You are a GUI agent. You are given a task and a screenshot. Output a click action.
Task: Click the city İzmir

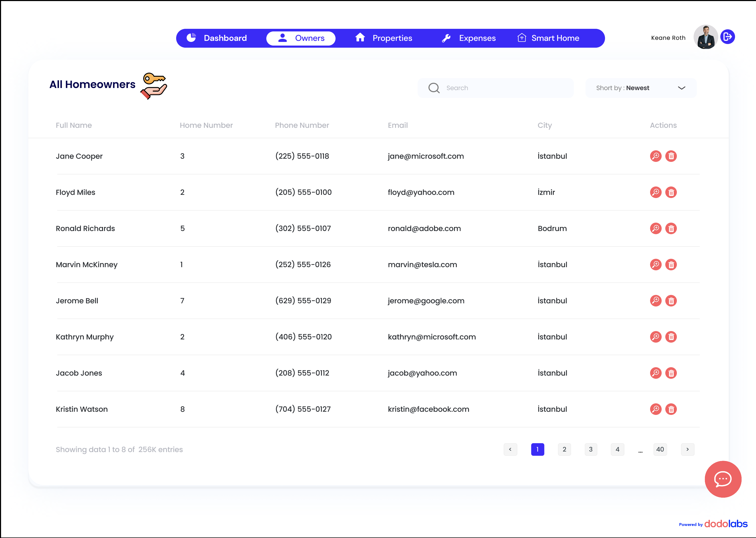(546, 192)
